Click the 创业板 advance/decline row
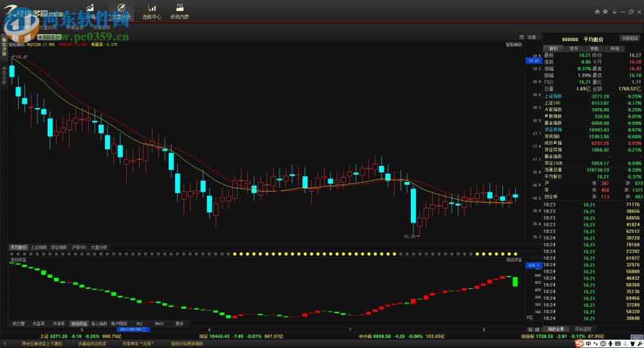This screenshot has height=348, width=644. pyautogui.click(x=593, y=197)
